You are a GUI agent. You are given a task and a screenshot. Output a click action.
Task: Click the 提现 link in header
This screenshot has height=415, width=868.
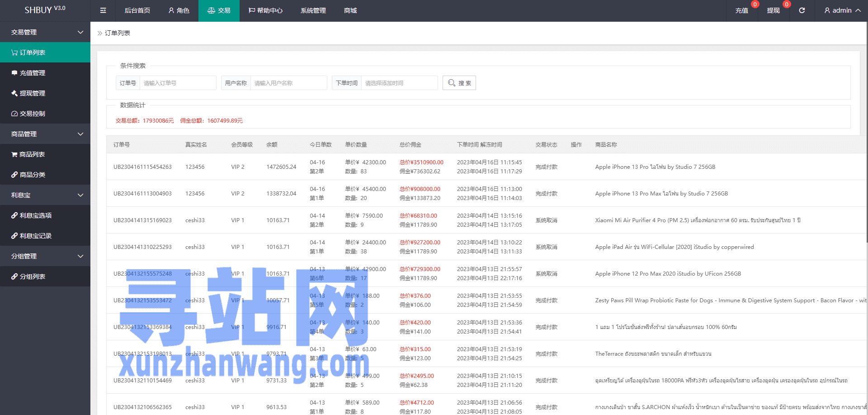coord(773,10)
